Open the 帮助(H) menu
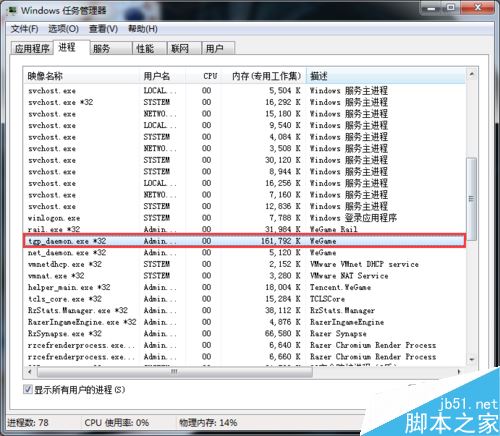This screenshot has height=436, width=500. pyautogui.click(x=143, y=29)
